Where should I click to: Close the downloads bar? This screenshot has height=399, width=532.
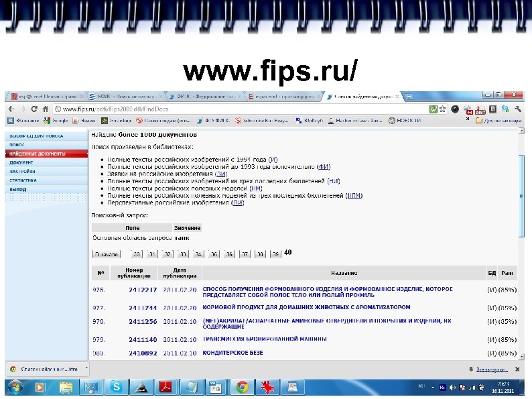tap(517, 369)
